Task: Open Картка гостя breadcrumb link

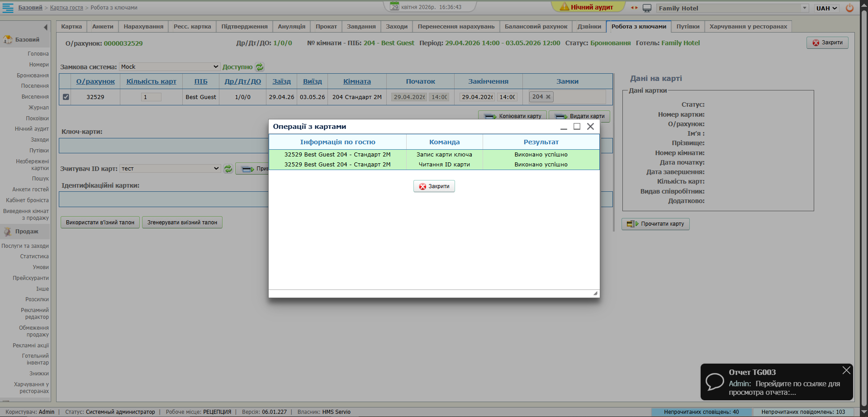Action: pyautogui.click(x=66, y=8)
